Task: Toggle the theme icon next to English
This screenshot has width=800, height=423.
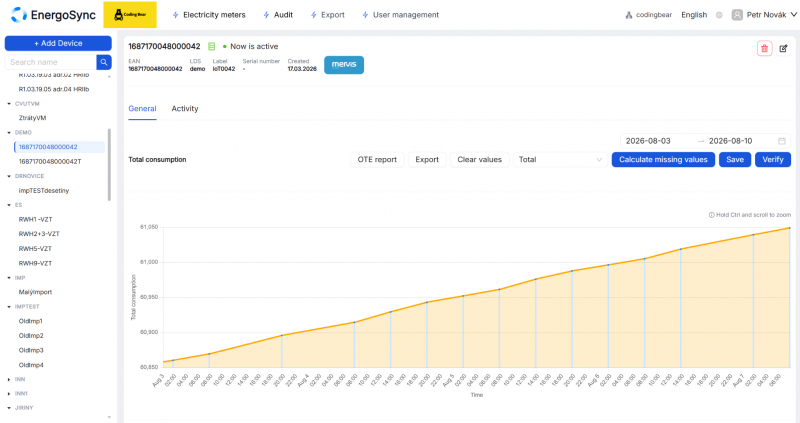Action: coord(719,15)
